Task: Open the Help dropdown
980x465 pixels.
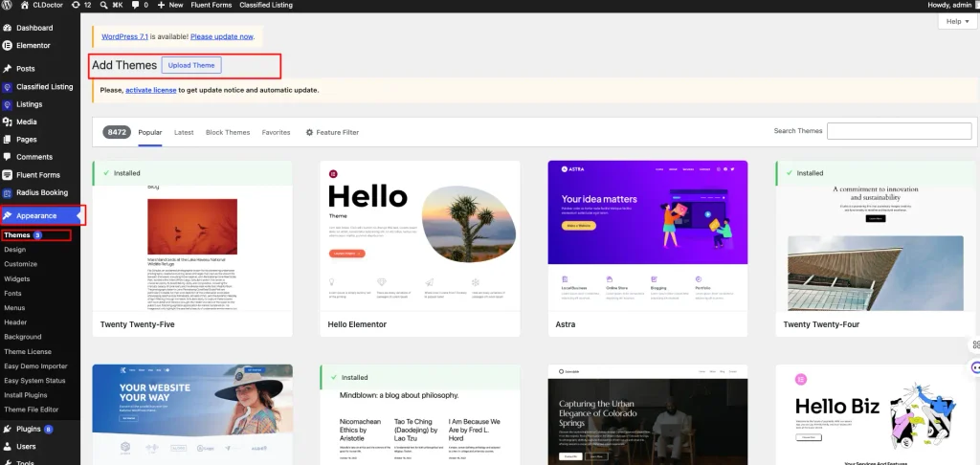Action: coord(957,21)
